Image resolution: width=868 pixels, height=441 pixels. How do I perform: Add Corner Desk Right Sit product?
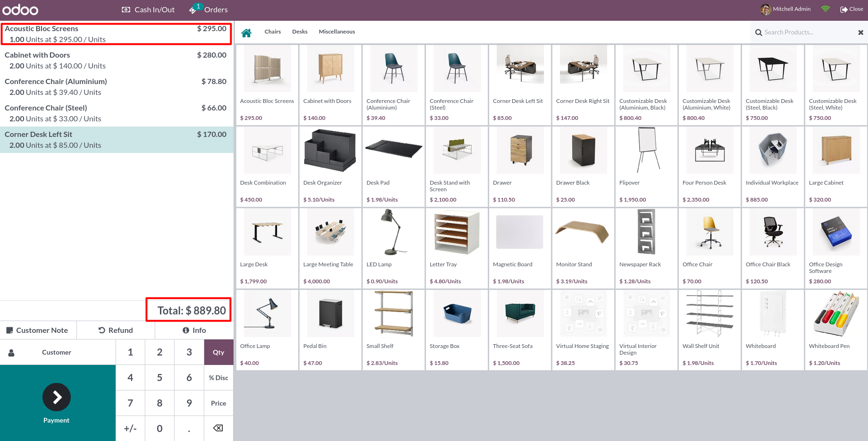pyautogui.click(x=584, y=85)
